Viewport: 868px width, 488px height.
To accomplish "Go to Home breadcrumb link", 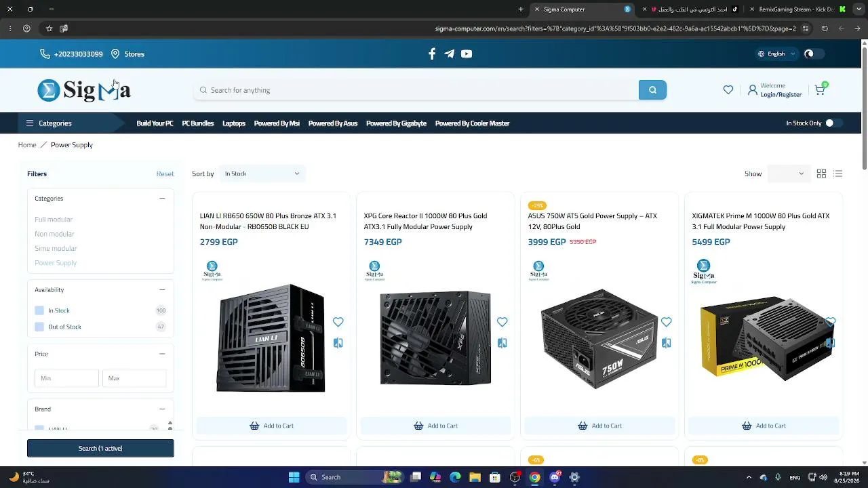I will pyautogui.click(x=27, y=145).
